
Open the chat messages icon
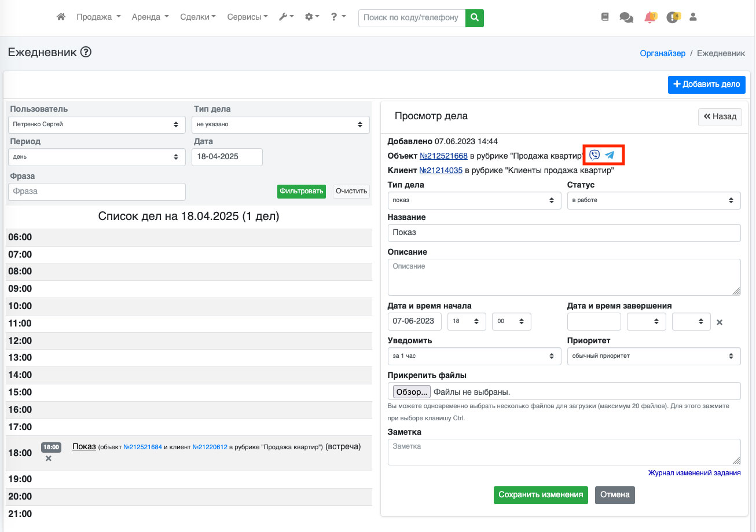point(626,17)
